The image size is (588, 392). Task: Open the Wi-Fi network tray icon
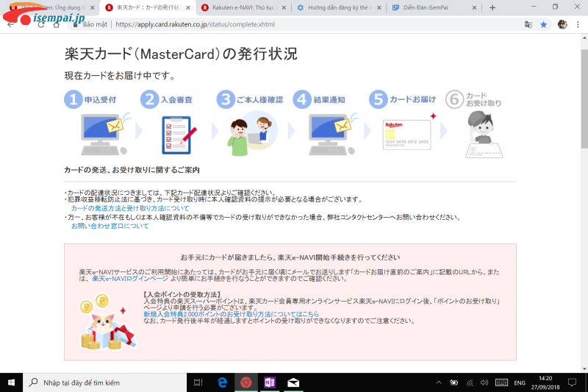(470, 382)
